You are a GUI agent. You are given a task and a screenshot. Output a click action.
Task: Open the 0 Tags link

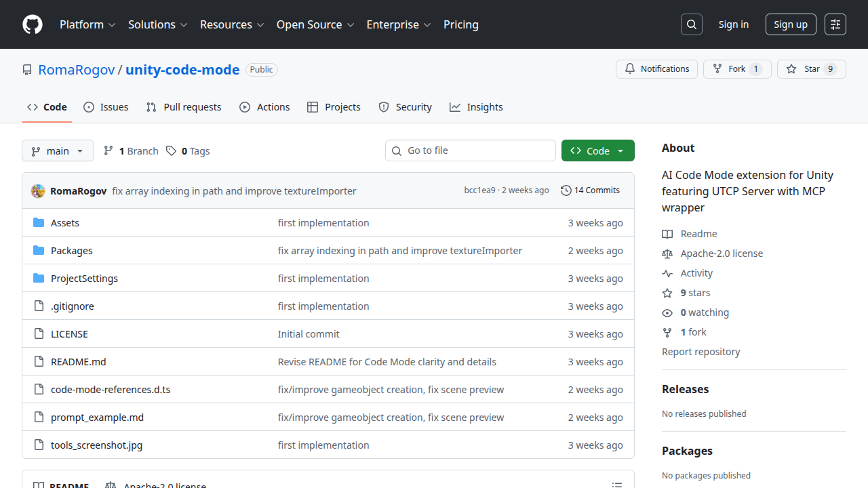coord(189,150)
